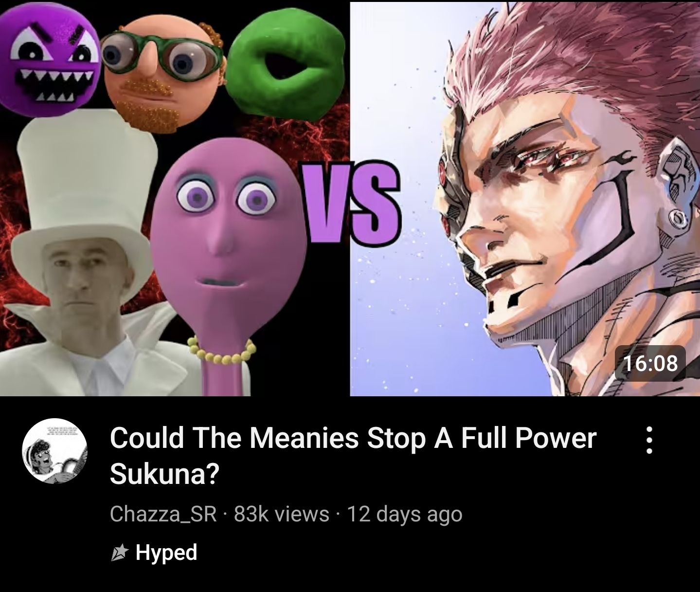Open the three-dot more options menu
Screen dimensions: 700x592
point(649,440)
